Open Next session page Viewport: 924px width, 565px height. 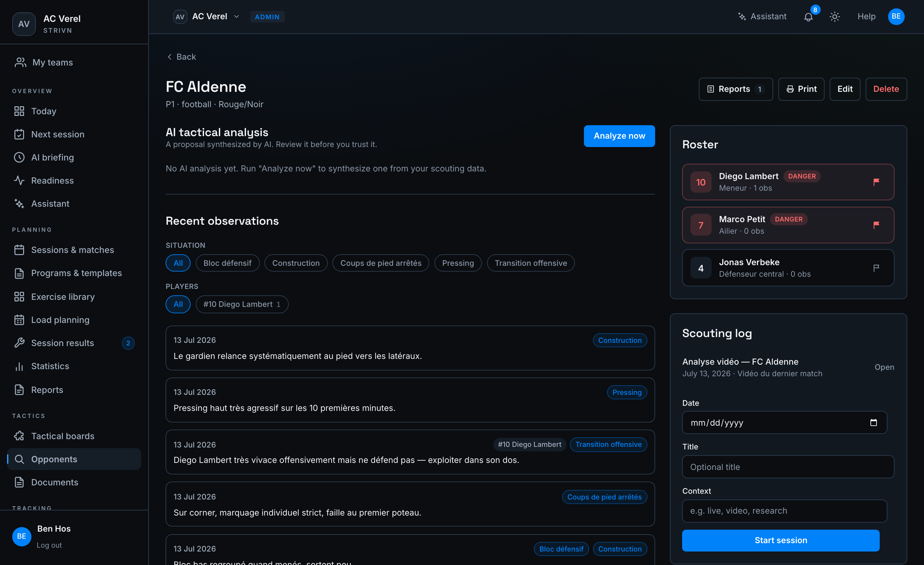click(x=74, y=134)
